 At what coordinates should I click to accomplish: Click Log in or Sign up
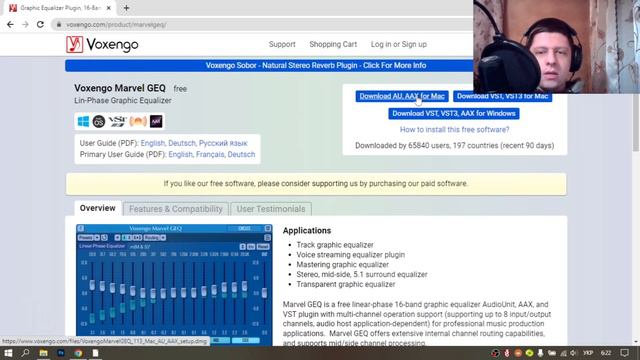(399, 44)
